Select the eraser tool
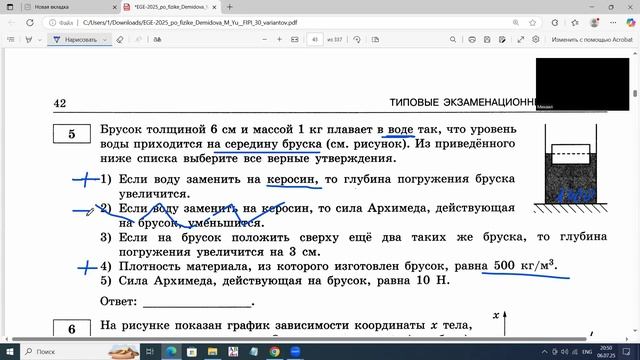The image size is (640, 360). (120, 40)
